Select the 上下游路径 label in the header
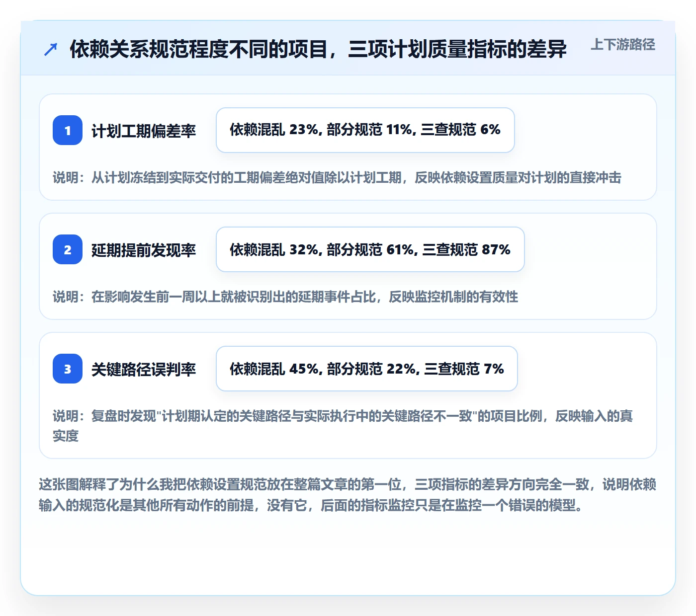696x616 pixels. [623, 45]
